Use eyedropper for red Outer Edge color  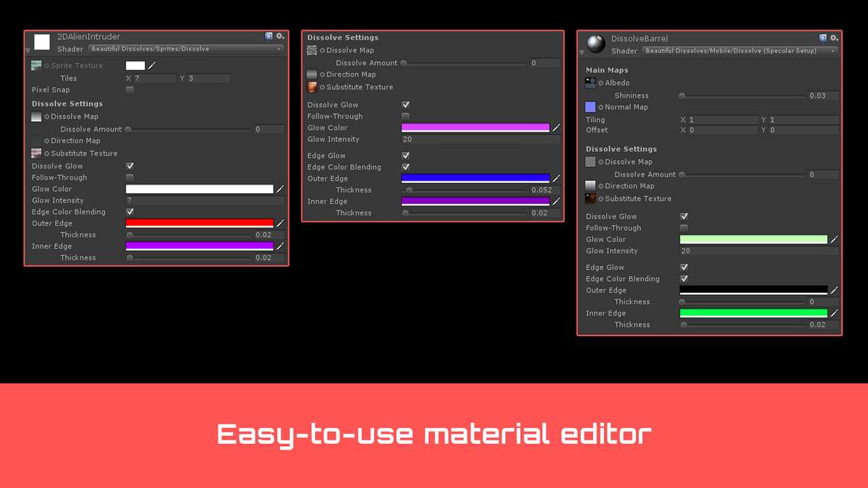pyautogui.click(x=281, y=223)
